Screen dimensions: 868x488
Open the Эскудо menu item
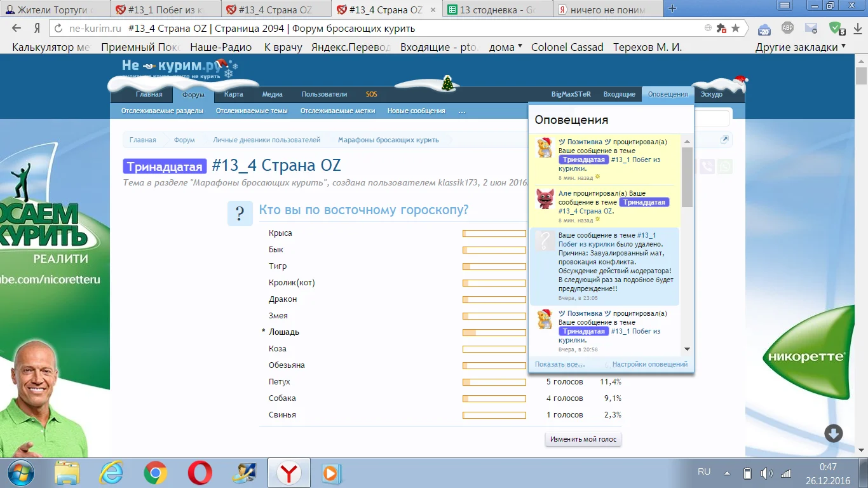pyautogui.click(x=712, y=94)
